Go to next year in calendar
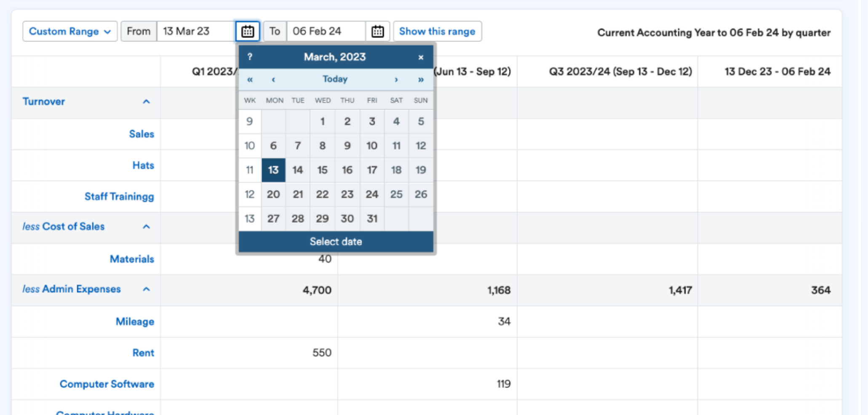Image resolution: width=868 pixels, height=415 pixels. [421, 79]
